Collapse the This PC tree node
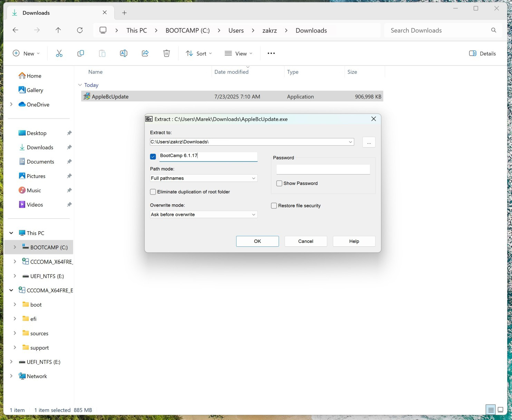 [11, 233]
